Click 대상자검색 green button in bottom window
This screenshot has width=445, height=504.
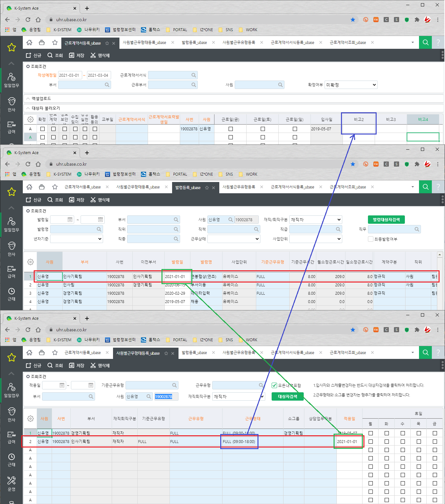click(287, 396)
